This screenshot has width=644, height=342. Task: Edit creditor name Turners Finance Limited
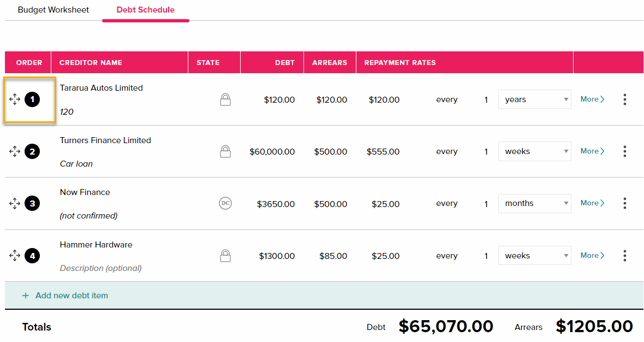coord(105,140)
